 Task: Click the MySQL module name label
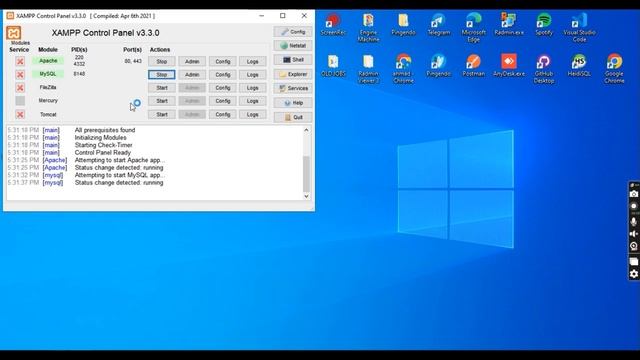(48, 74)
